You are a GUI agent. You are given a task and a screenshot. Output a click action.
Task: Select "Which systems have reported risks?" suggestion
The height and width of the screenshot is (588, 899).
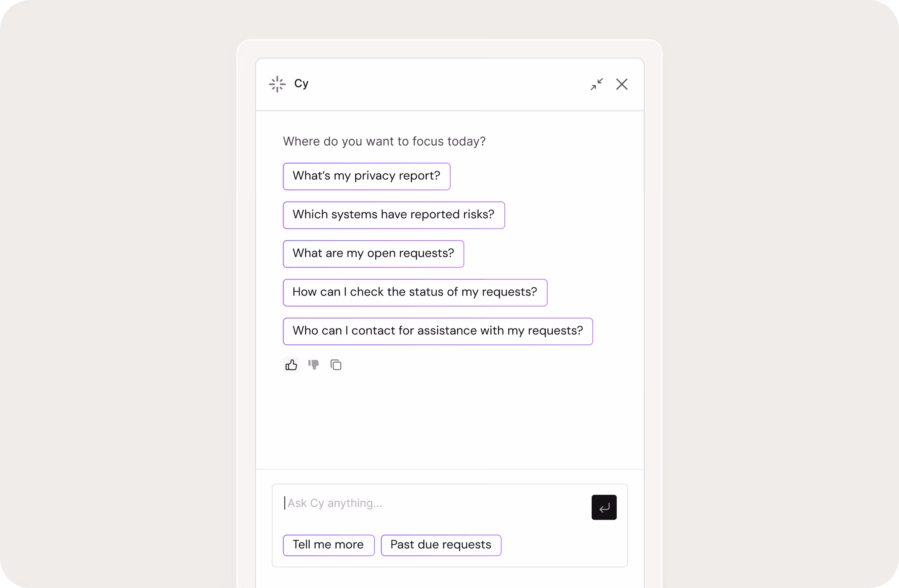coord(393,215)
